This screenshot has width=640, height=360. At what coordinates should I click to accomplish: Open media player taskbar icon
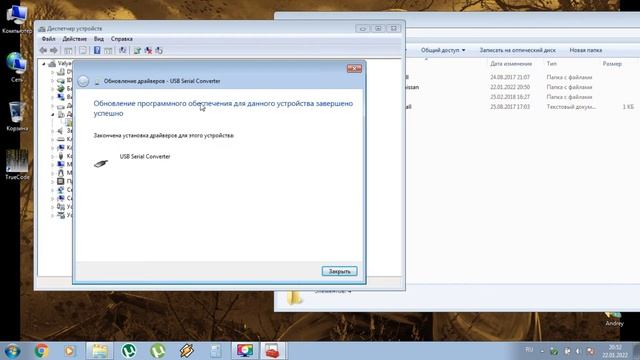click(69, 351)
